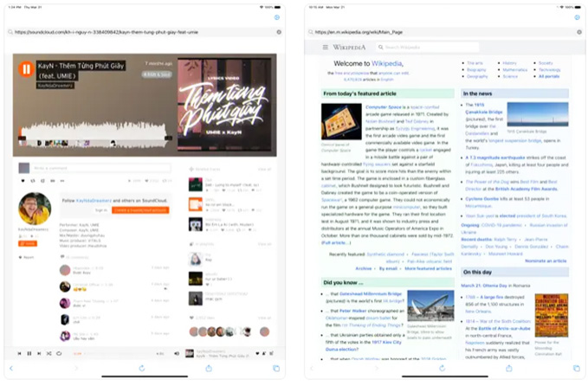Click the Report link

tap(27, 257)
